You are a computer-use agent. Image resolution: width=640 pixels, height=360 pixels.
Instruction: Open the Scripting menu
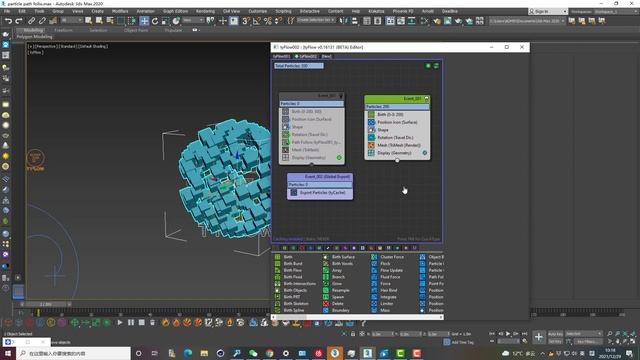(x=283, y=11)
